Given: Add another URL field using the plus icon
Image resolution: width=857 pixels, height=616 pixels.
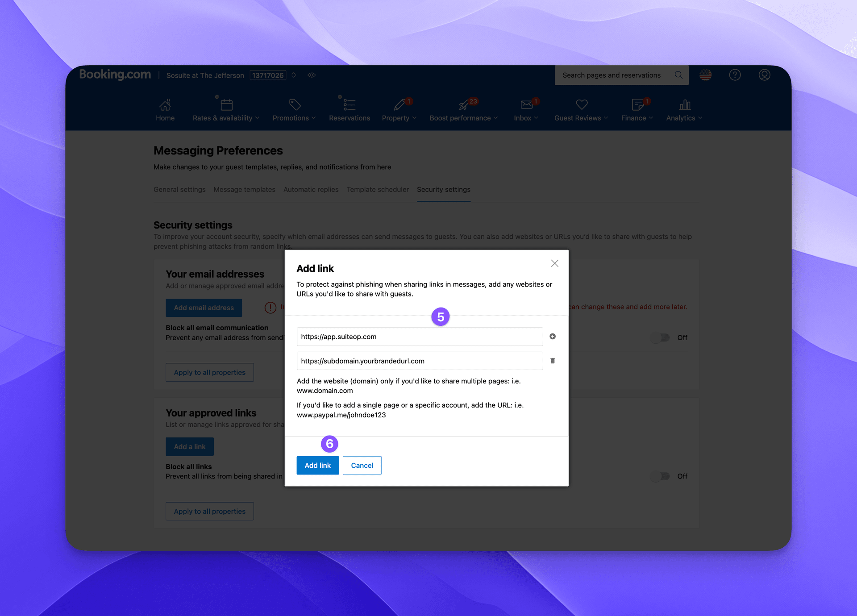Looking at the screenshot, I should tap(552, 337).
